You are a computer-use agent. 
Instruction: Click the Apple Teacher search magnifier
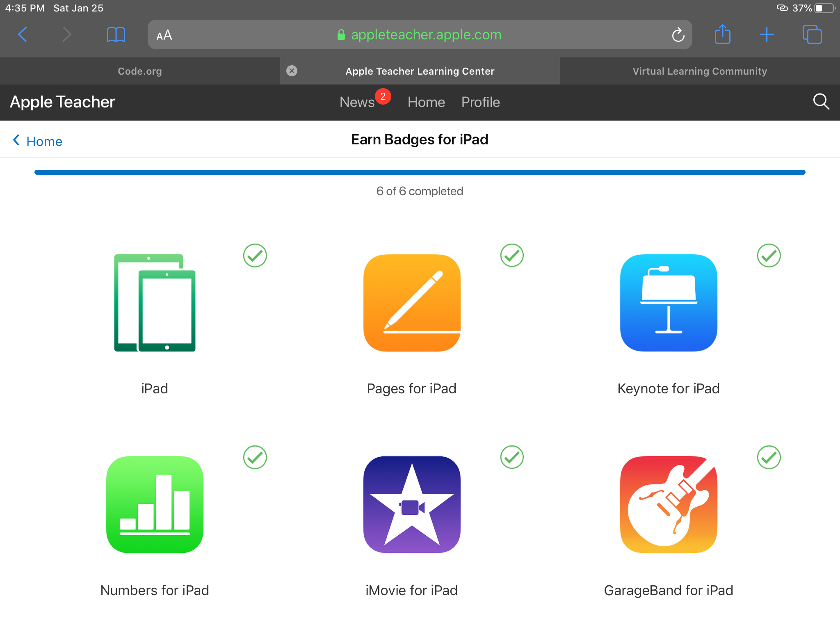coord(821,102)
